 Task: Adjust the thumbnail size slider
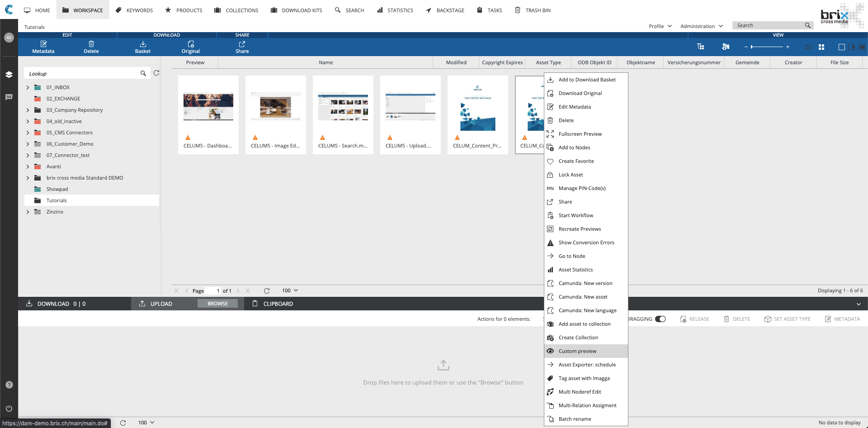(x=767, y=47)
